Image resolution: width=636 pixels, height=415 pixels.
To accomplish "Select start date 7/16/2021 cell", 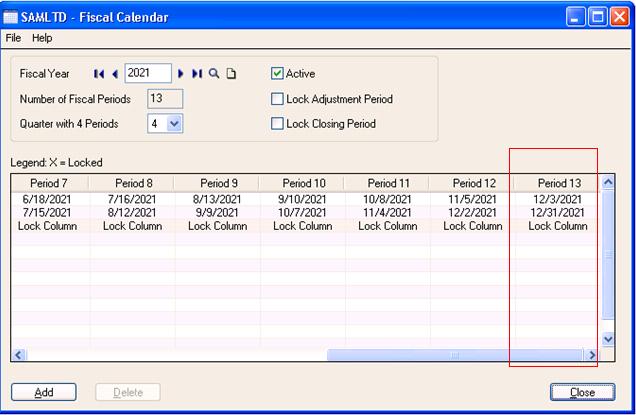I will (x=132, y=199).
